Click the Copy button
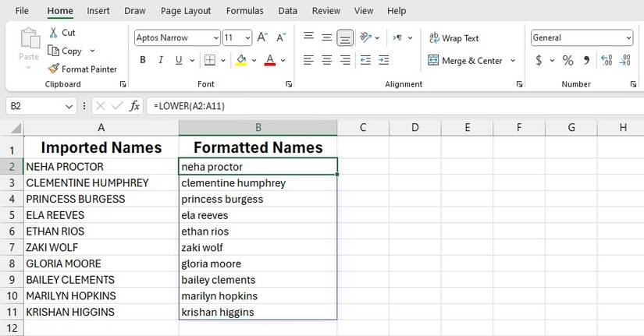Screen dimensions: 644x336 click(66, 51)
